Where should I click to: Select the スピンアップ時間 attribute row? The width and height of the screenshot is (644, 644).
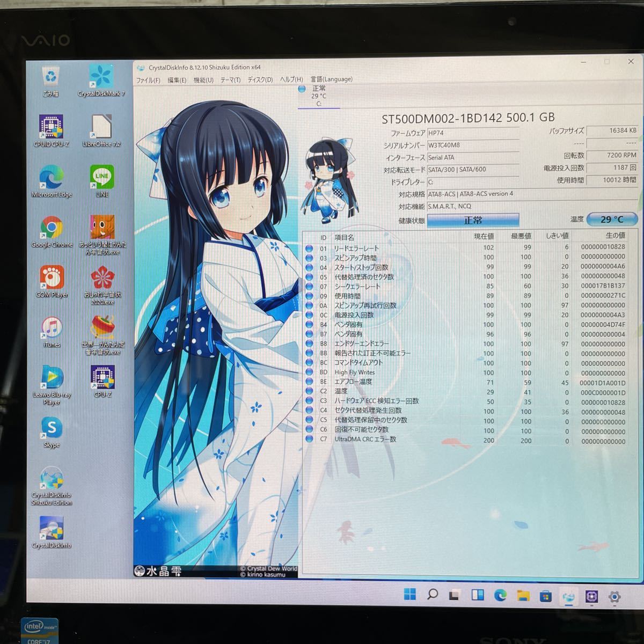click(466, 258)
